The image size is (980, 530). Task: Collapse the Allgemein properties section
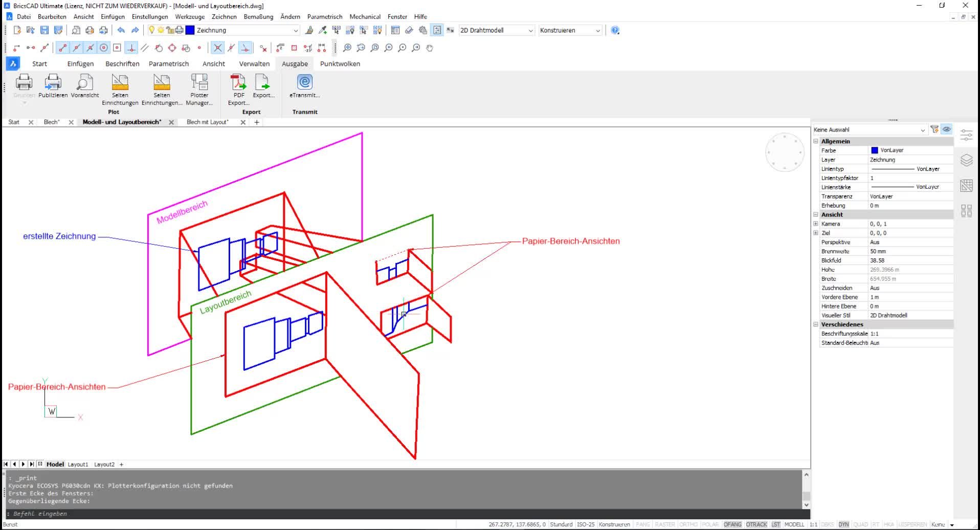pos(816,141)
